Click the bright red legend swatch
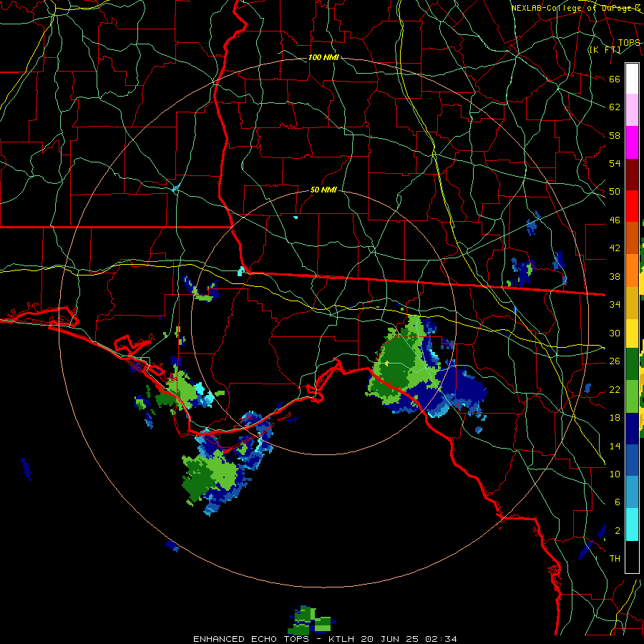 click(632, 207)
